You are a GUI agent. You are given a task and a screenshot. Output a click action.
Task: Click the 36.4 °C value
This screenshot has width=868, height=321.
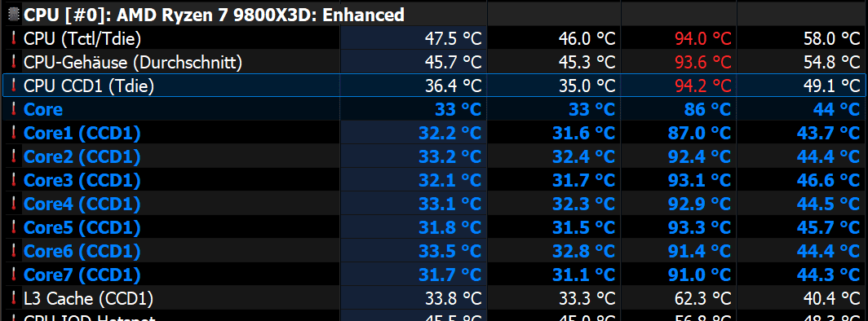(454, 86)
